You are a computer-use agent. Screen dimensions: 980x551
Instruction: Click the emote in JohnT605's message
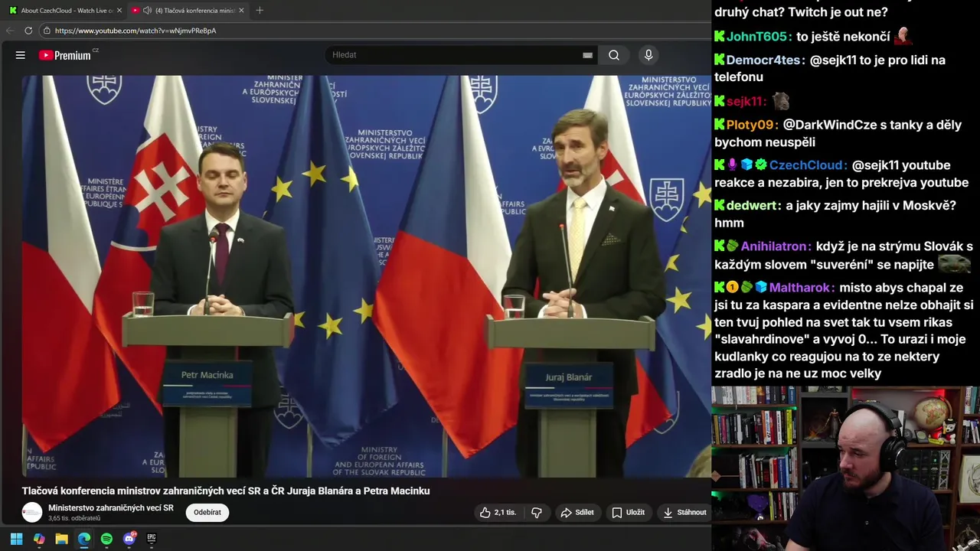pos(903,35)
